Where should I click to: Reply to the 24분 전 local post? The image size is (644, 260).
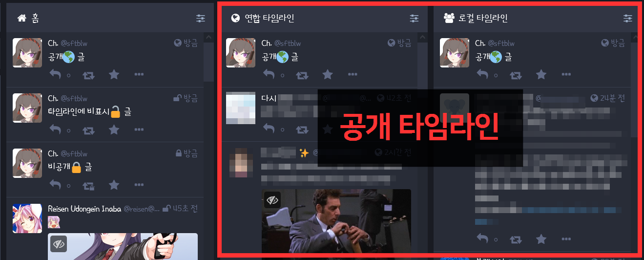(x=483, y=239)
